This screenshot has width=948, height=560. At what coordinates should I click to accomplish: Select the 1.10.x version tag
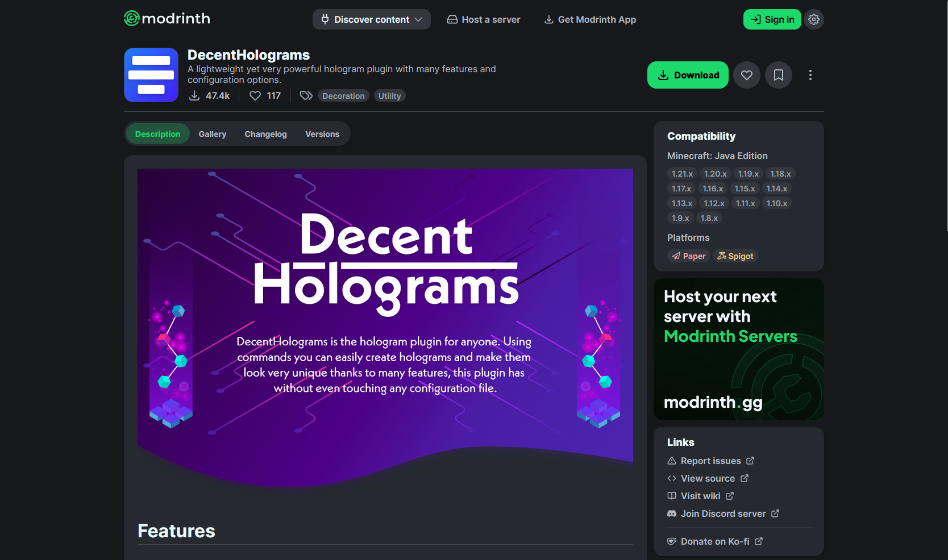[777, 203]
